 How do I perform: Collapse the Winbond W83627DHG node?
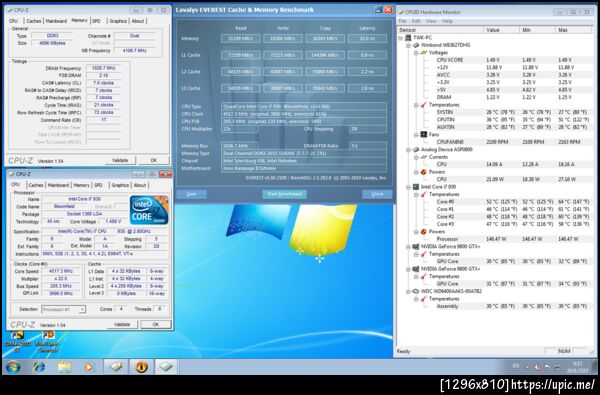[x=408, y=45]
